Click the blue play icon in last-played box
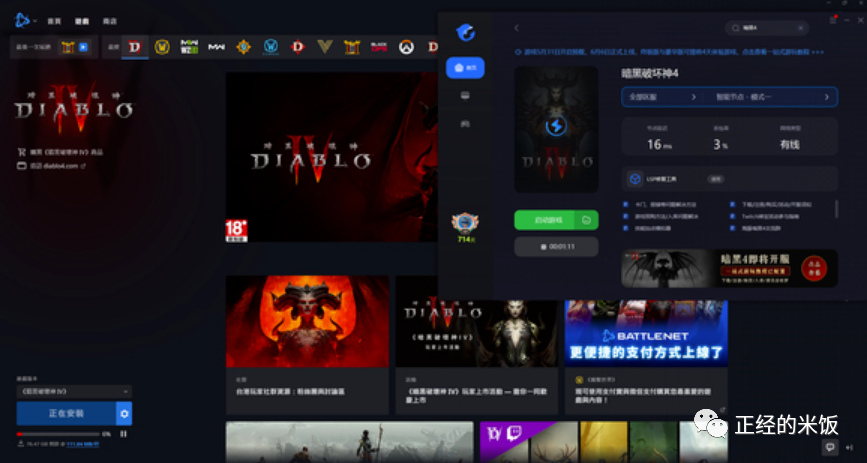 pos(83,47)
